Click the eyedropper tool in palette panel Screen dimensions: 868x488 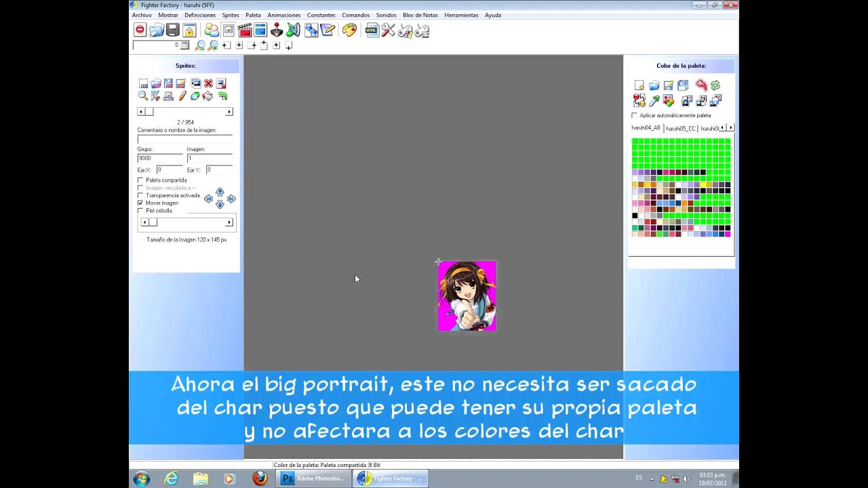[x=654, y=100]
